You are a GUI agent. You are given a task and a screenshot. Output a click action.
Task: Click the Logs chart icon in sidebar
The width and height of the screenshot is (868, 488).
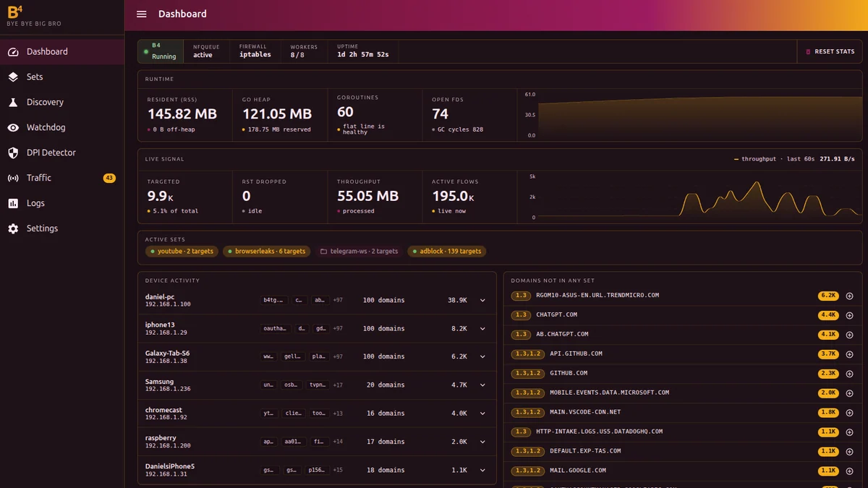click(13, 204)
